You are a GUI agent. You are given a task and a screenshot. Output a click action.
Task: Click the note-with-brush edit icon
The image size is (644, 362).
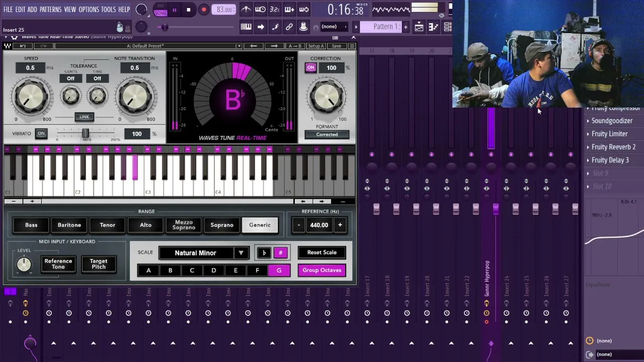click(x=275, y=27)
